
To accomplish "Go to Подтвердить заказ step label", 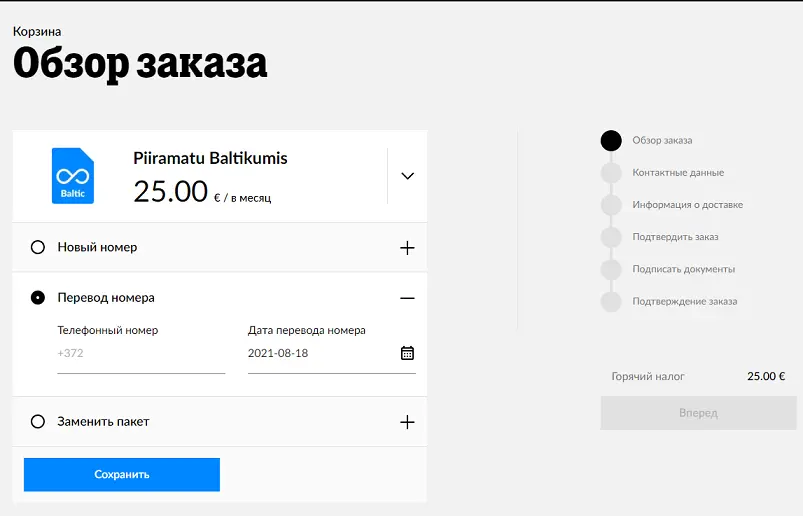I will 675,237.
